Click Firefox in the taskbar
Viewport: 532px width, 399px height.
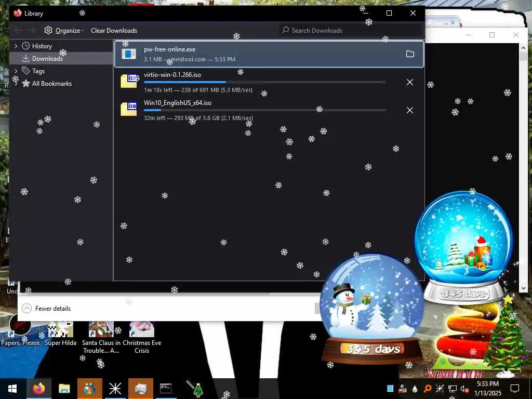click(x=38, y=389)
